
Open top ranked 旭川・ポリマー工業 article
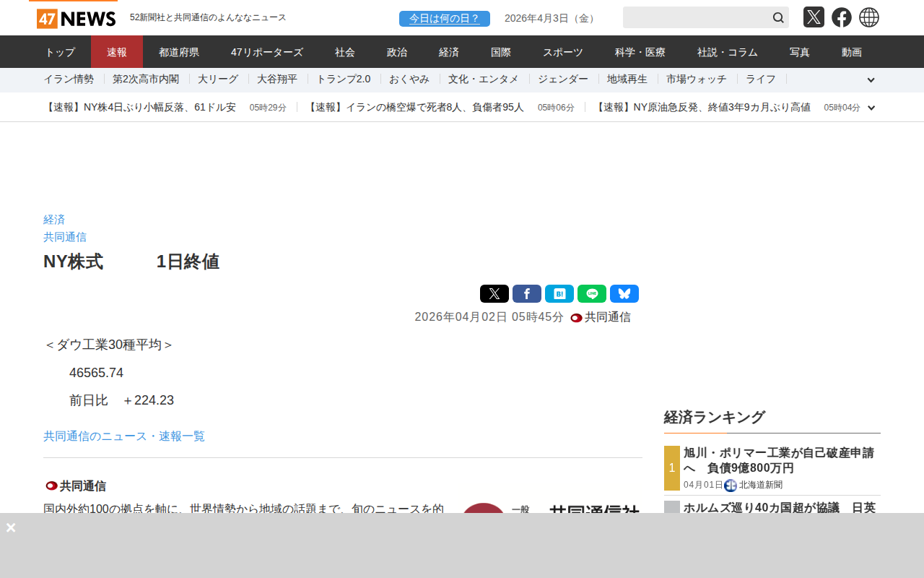[x=778, y=460]
